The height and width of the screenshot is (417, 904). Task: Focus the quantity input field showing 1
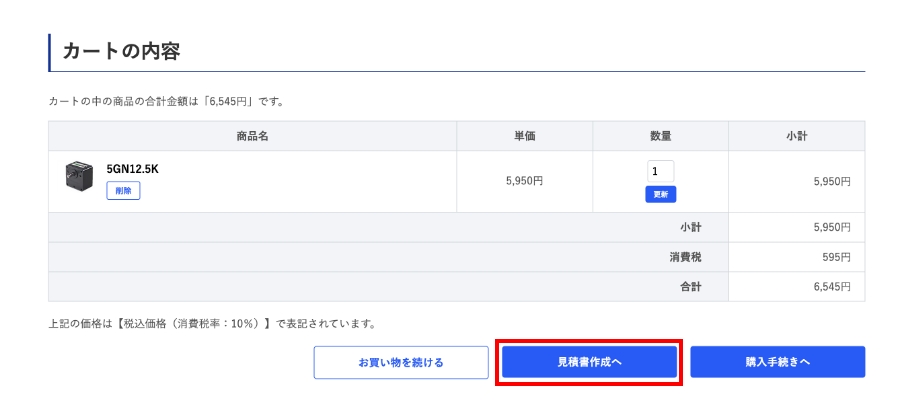coord(661,171)
